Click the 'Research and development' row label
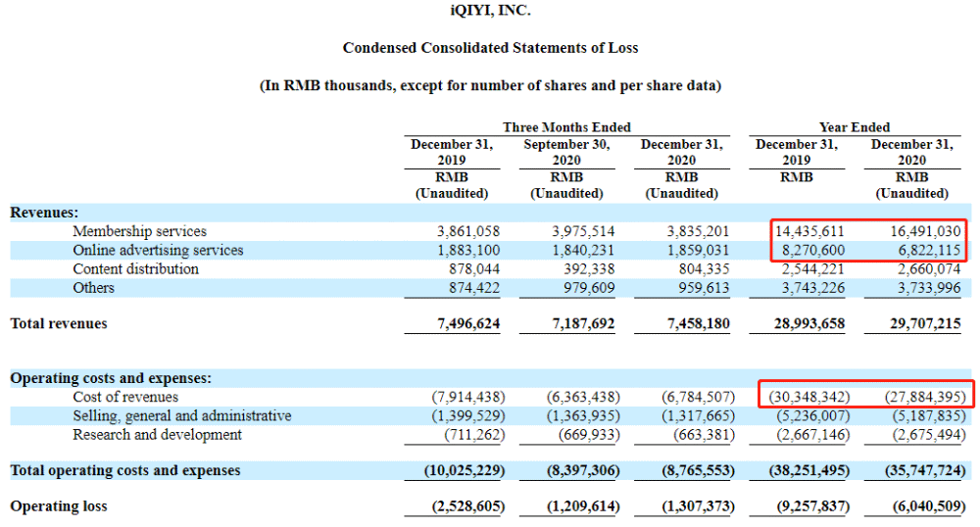 (x=157, y=435)
